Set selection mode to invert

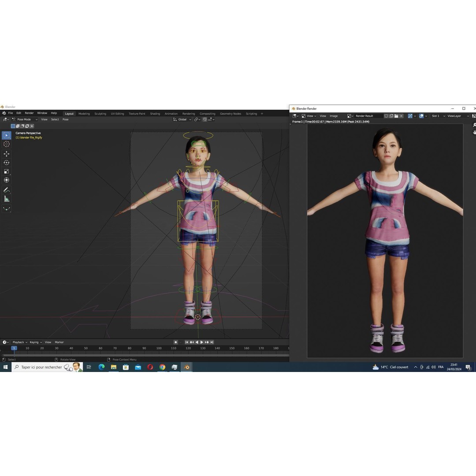pos(27,126)
